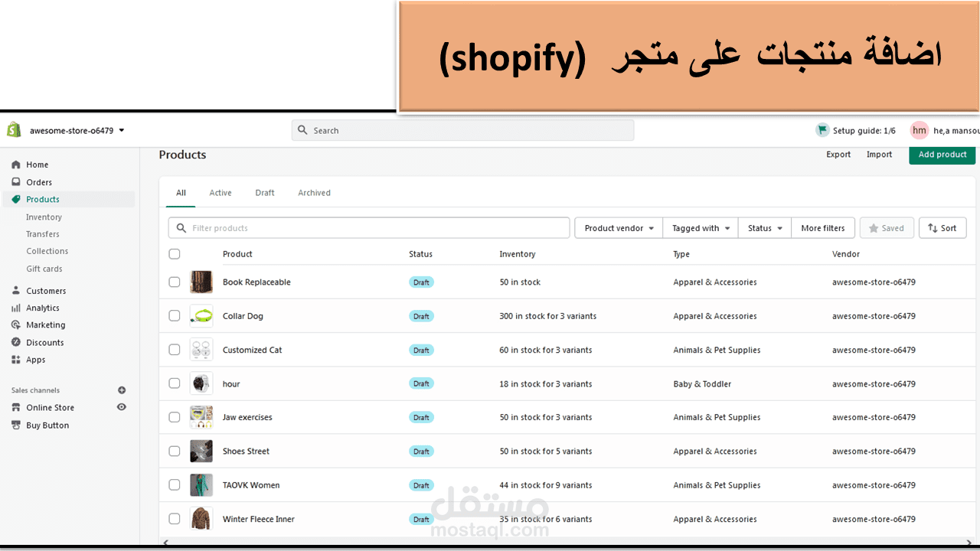
Task: Click the Draft badge for Collar Dog
Action: point(421,316)
